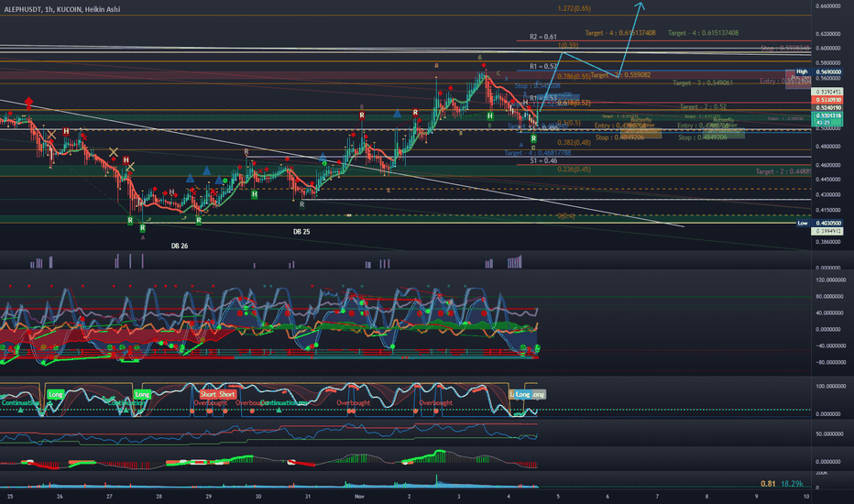Image resolution: width=854 pixels, height=504 pixels.
Task: Click the Stop : 0.5938348 label
Action: click(785, 49)
